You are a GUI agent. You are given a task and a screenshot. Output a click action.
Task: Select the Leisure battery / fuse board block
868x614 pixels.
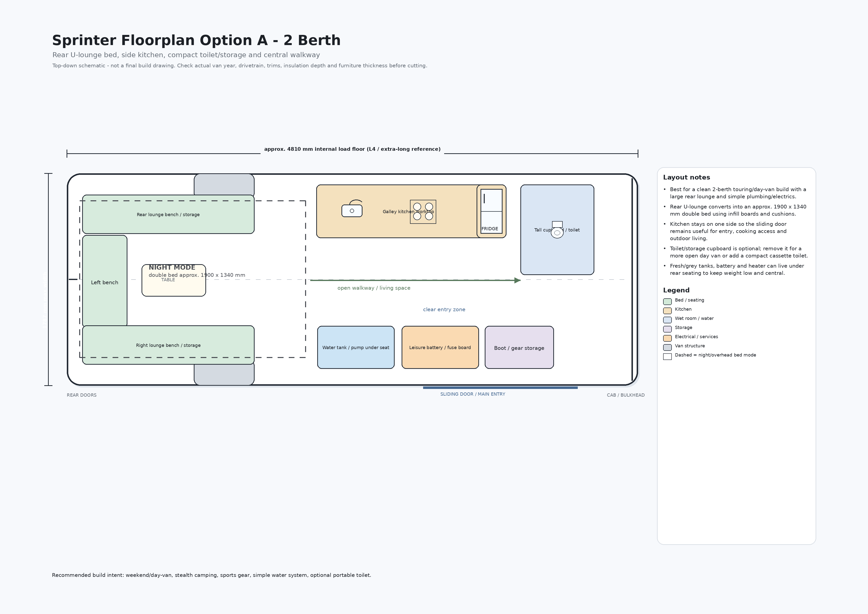(x=440, y=347)
